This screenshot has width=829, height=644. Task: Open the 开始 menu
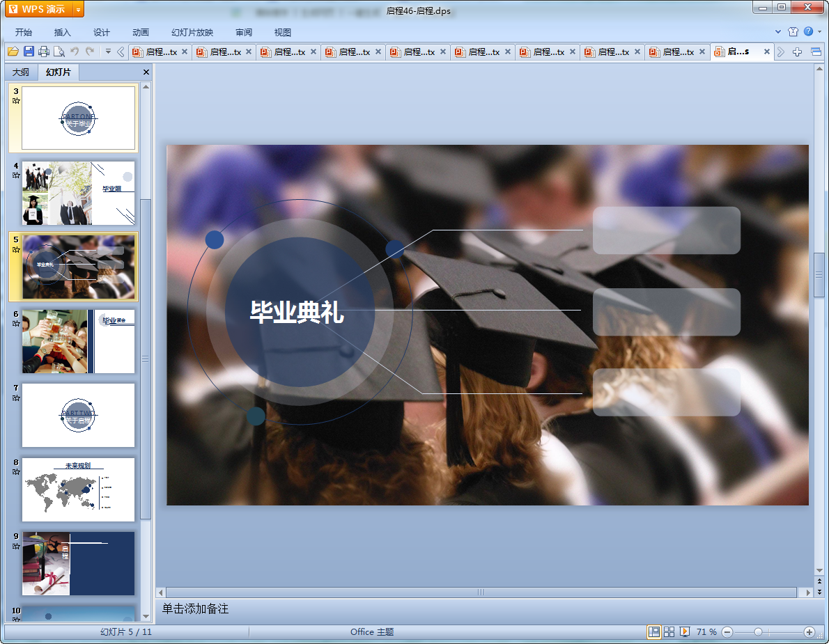(x=23, y=32)
